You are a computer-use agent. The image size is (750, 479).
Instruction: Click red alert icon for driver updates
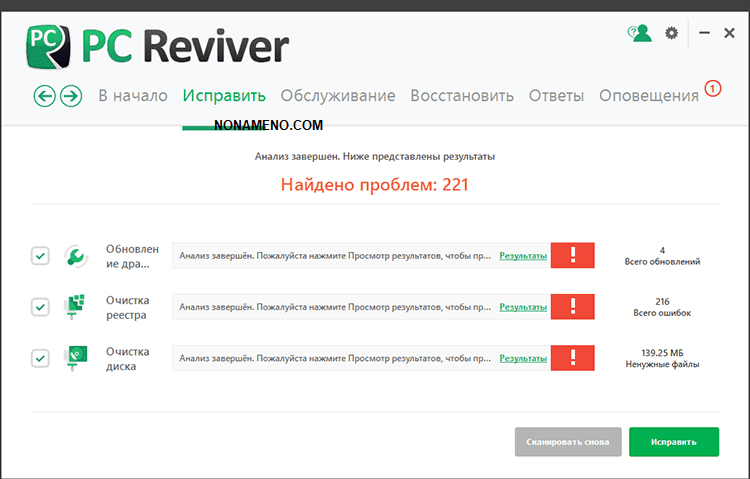point(573,256)
